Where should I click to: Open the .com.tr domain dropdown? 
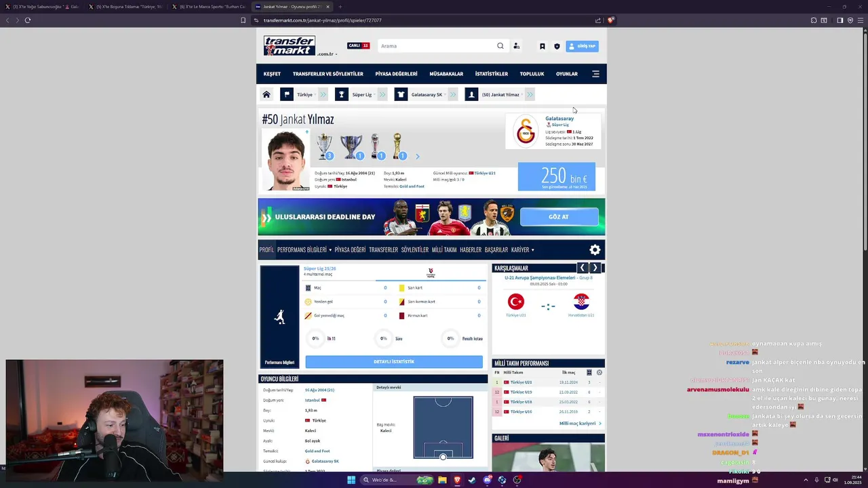(x=327, y=54)
